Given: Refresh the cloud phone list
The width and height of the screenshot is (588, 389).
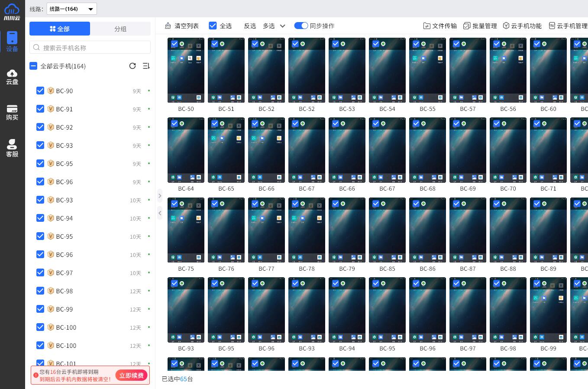Looking at the screenshot, I should pyautogui.click(x=132, y=66).
